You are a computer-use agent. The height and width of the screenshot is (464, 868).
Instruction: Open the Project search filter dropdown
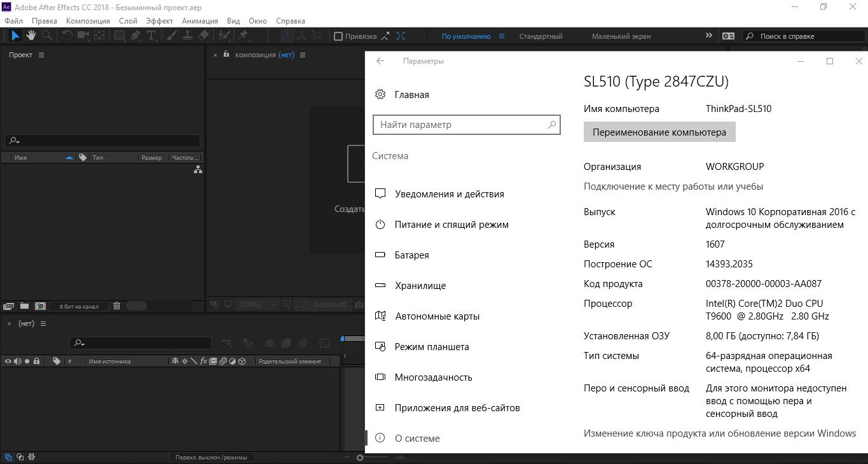tap(14, 141)
